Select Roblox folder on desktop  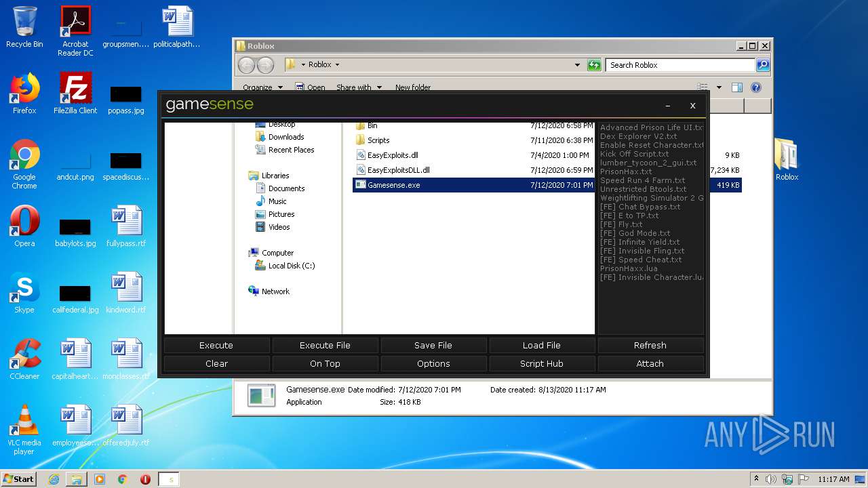787,160
